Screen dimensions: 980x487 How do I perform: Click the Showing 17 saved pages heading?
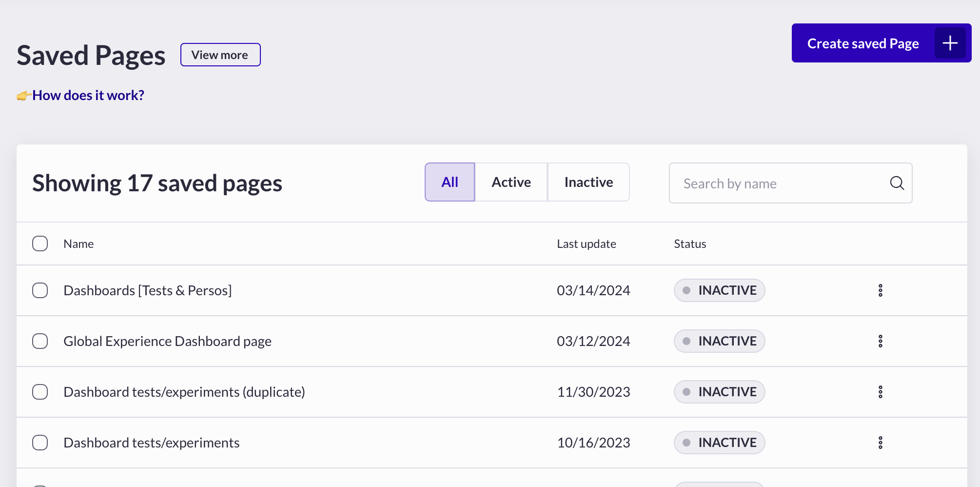(x=157, y=183)
